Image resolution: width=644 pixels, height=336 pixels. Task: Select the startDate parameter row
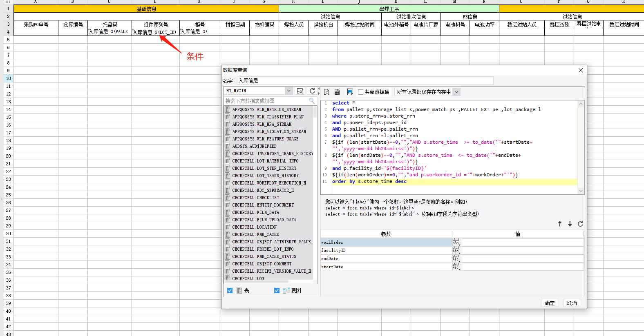(386, 267)
